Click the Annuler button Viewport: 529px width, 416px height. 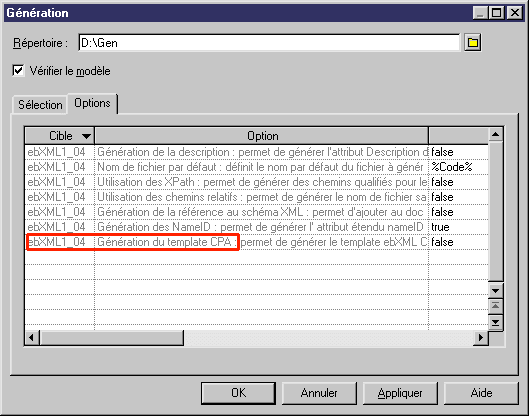coord(319,393)
